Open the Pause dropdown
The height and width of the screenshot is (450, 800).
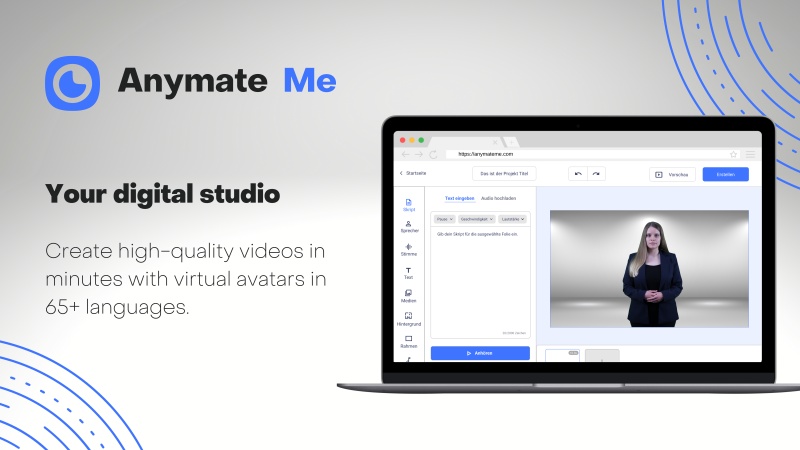tap(444, 219)
